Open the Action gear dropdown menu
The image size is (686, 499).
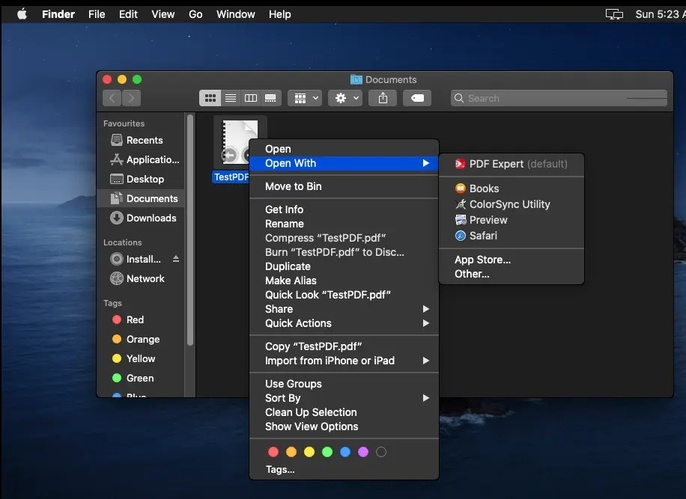point(345,98)
